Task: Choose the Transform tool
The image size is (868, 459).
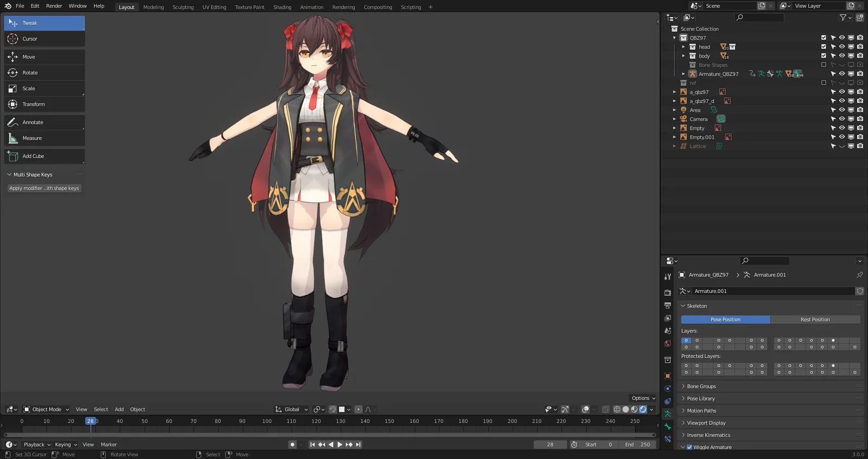Action: [44, 104]
